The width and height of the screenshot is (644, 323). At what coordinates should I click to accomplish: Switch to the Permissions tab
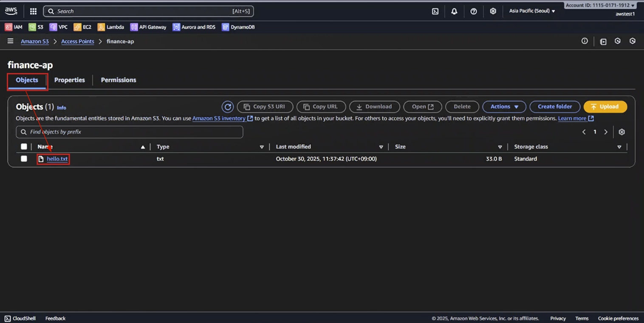119,80
